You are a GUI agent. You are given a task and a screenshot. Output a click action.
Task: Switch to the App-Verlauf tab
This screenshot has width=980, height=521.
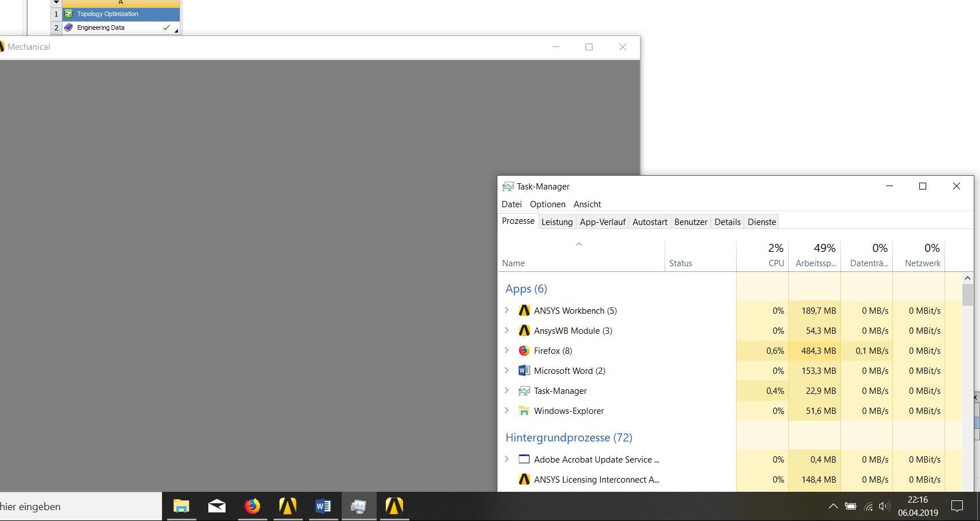[x=603, y=222]
